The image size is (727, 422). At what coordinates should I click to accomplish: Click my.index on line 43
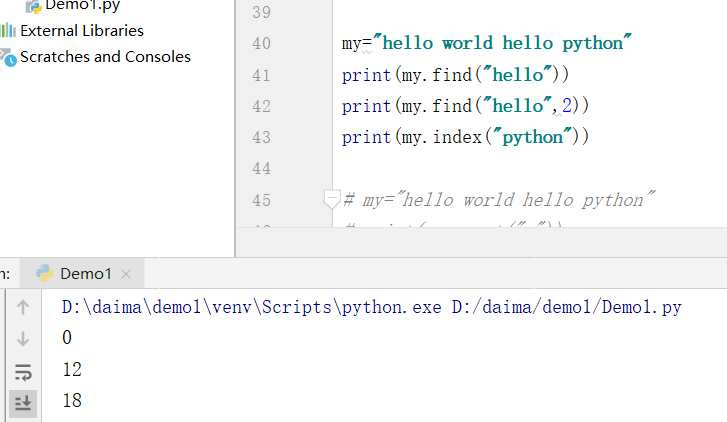coord(441,137)
